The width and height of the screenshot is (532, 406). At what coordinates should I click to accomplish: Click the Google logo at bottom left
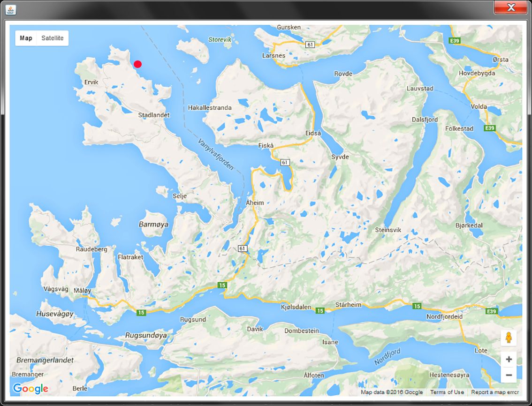point(30,389)
